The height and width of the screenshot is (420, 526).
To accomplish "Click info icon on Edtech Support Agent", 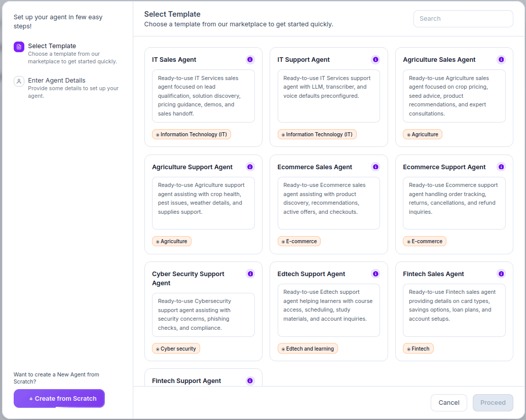I will click(375, 274).
